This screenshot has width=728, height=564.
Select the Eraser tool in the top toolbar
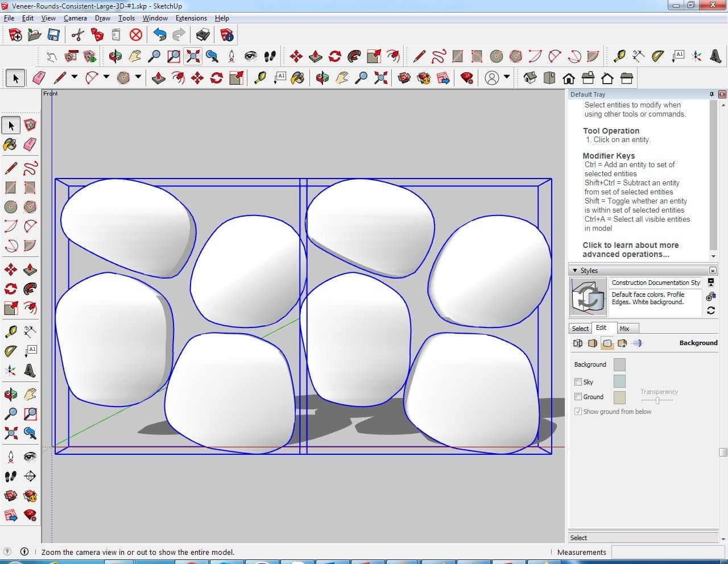click(39, 78)
